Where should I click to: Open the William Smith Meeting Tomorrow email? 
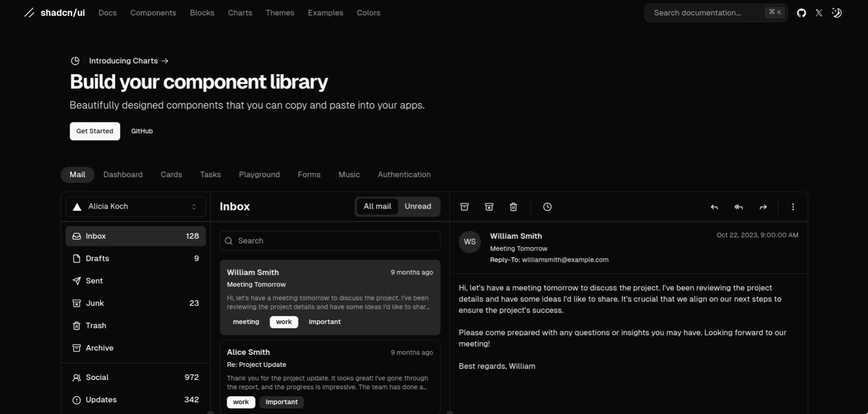tap(330, 298)
